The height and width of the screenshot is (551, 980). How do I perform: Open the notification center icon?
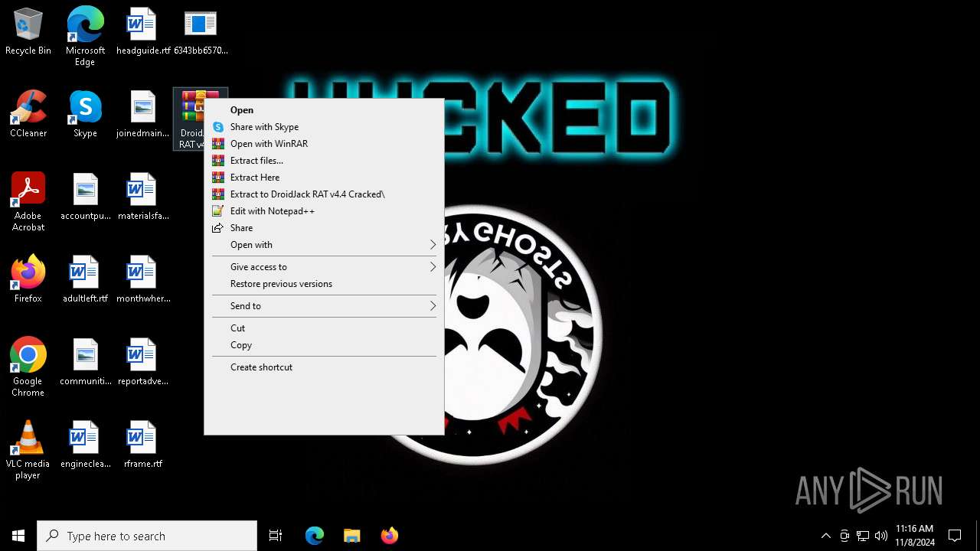pos(955,536)
